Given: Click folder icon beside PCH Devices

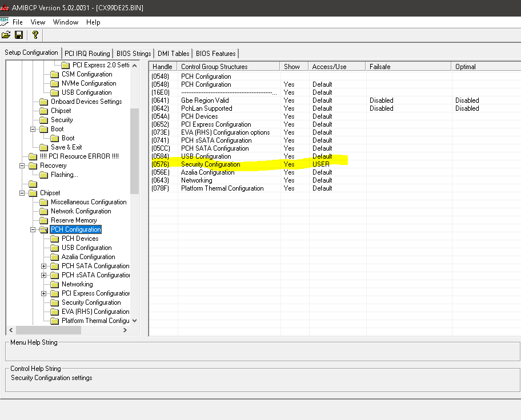Looking at the screenshot, I should [x=54, y=239].
